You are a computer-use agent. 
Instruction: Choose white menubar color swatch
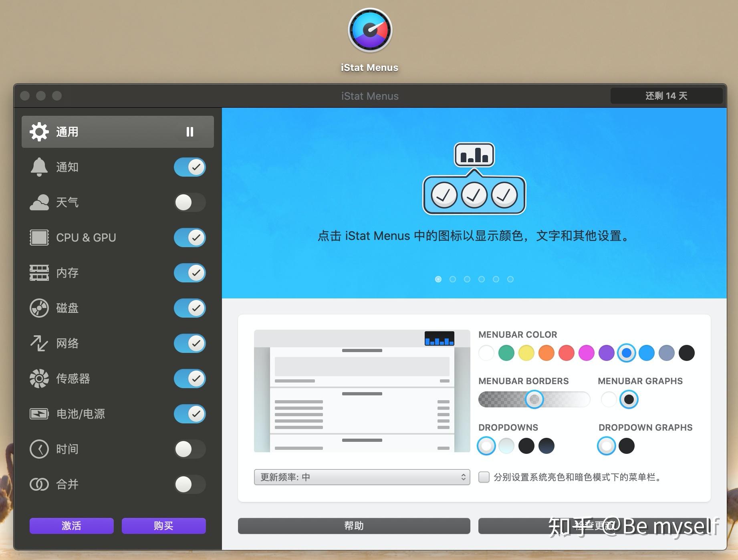[486, 353]
